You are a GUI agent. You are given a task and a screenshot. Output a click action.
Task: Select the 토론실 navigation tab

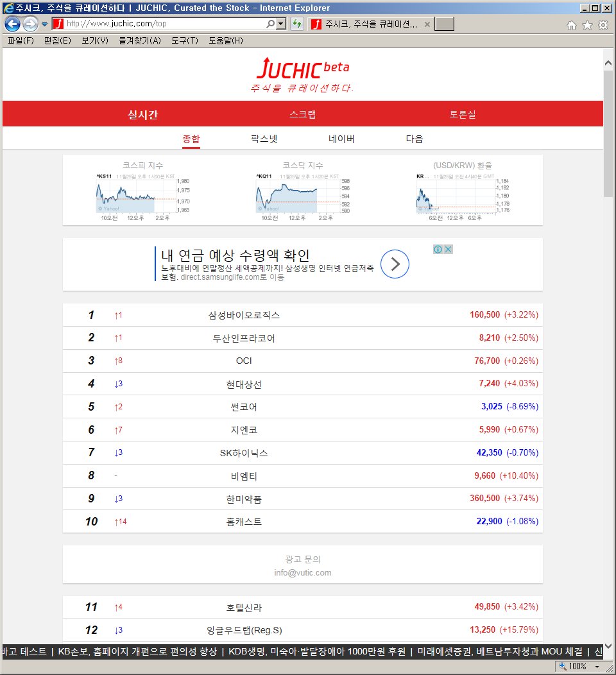coord(463,114)
